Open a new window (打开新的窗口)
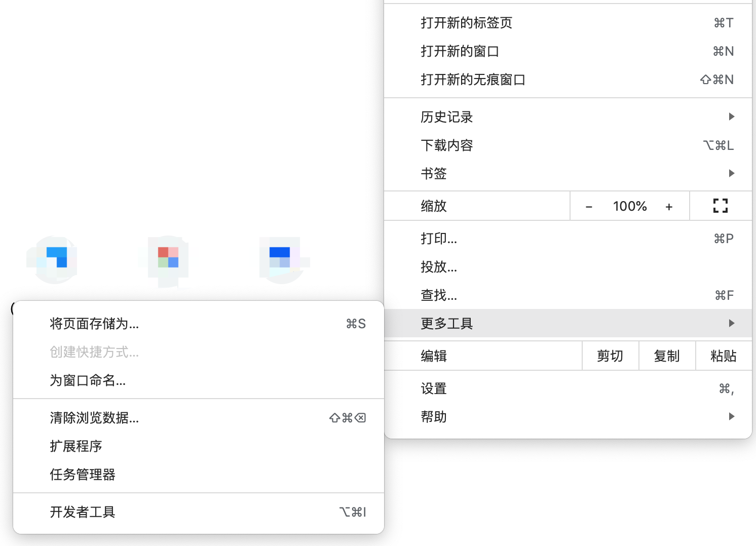Image resolution: width=756 pixels, height=546 pixels. pos(568,51)
